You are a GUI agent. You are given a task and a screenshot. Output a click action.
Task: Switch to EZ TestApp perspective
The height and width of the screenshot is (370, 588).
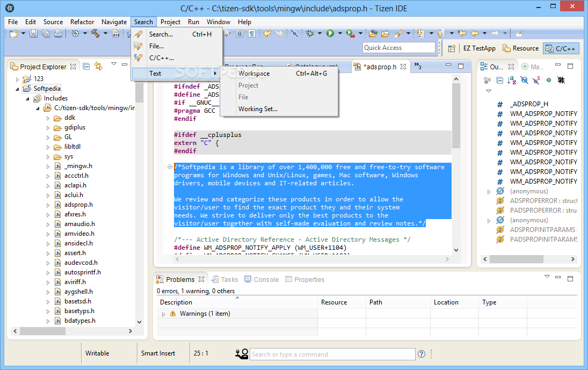click(479, 48)
